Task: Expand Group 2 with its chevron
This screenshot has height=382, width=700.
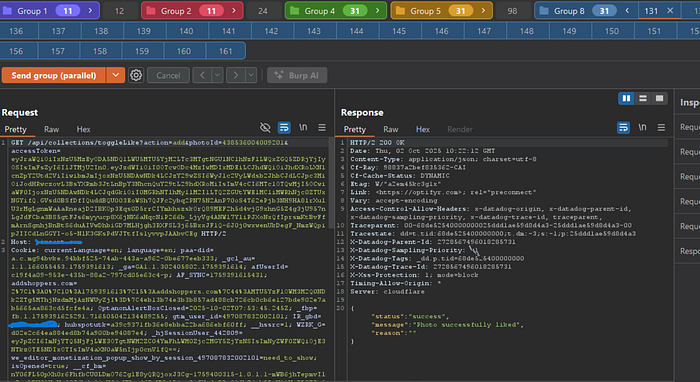Action: coord(234,11)
